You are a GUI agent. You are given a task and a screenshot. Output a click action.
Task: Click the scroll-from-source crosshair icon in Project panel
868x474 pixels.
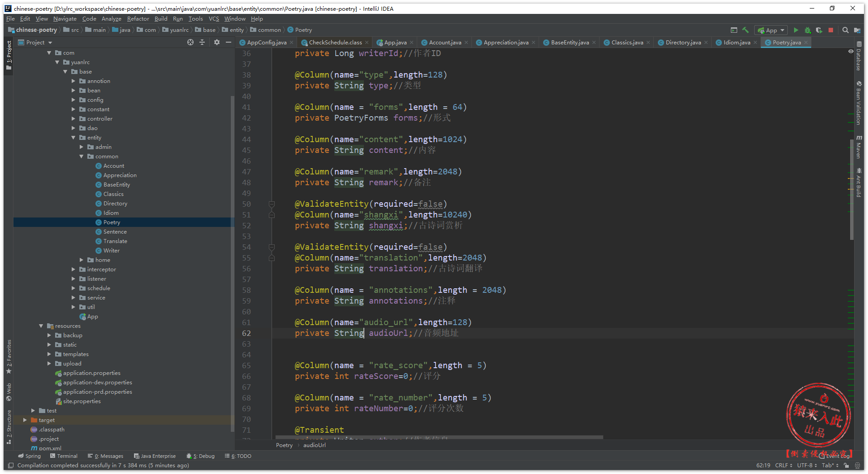pos(190,42)
